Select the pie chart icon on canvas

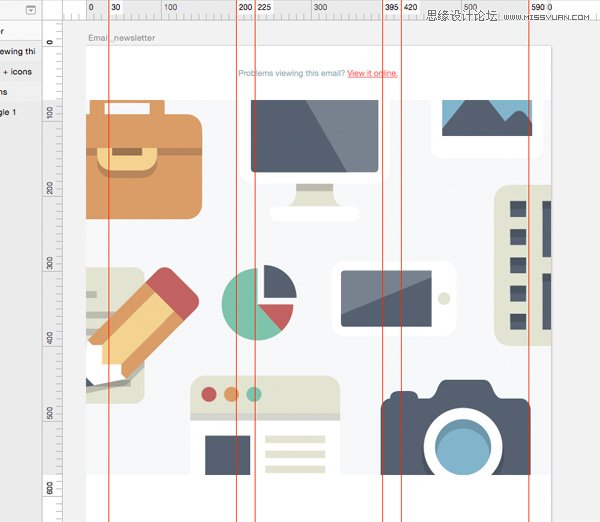pyautogui.click(x=259, y=302)
